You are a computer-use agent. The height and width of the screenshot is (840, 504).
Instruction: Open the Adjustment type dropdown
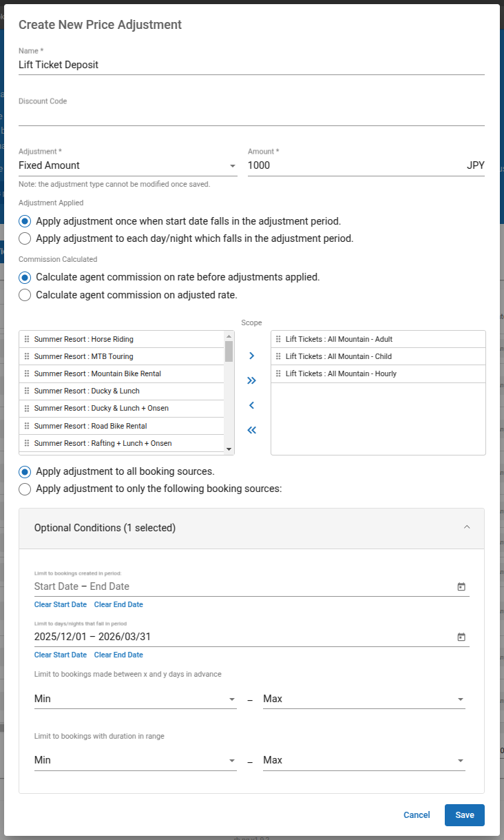click(x=127, y=165)
